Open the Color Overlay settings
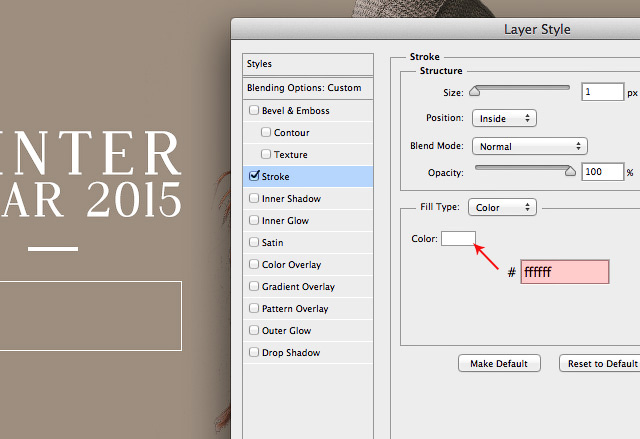 coord(291,265)
